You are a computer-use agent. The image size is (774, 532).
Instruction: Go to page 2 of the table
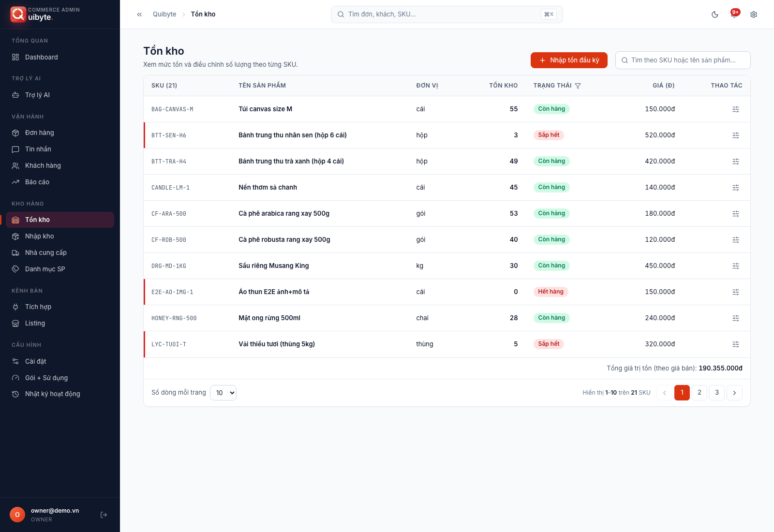700,393
